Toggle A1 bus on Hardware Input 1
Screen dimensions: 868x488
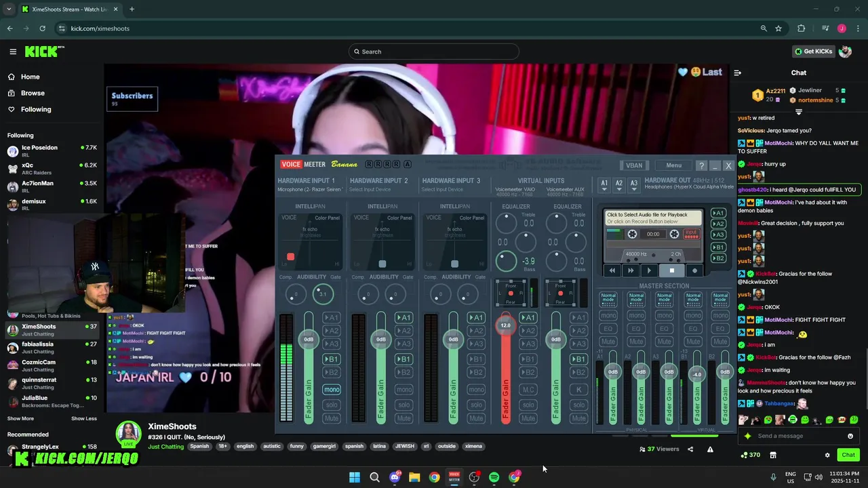click(x=332, y=318)
